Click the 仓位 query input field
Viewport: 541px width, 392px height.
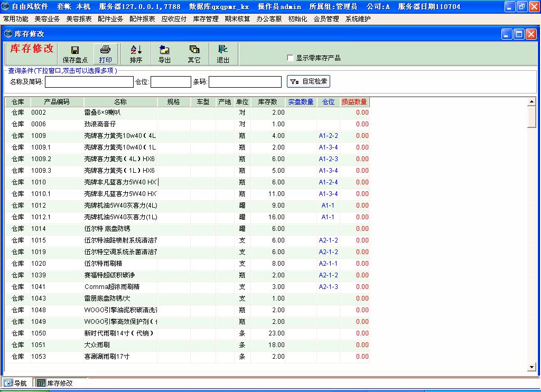tap(171, 82)
